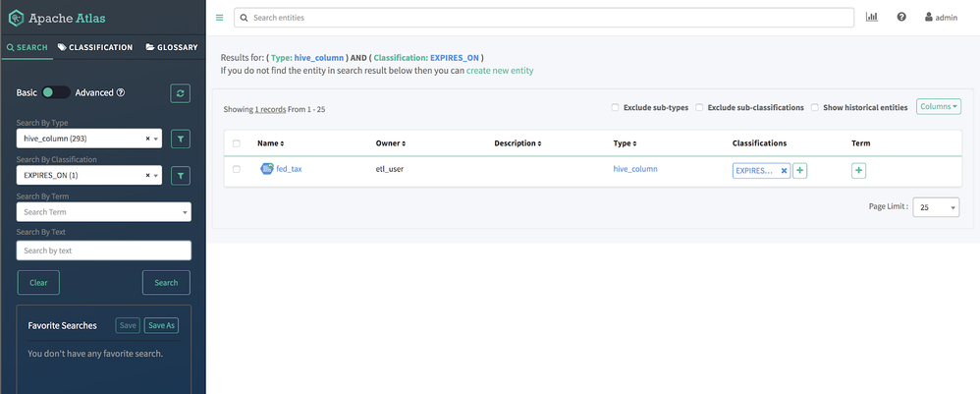Check Exclude sub-types checkbox
This screenshot has height=394, width=980.
[x=616, y=107]
